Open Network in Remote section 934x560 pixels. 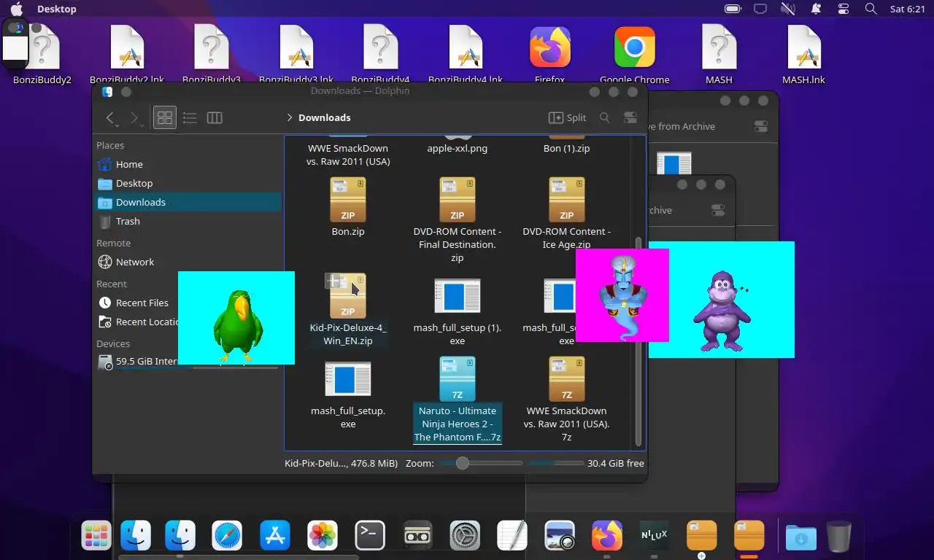point(188,262)
